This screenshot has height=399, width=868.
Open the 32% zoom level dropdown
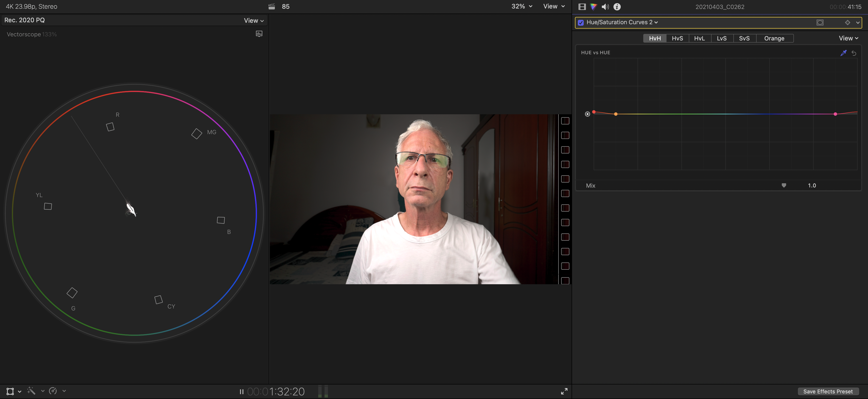(x=522, y=6)
